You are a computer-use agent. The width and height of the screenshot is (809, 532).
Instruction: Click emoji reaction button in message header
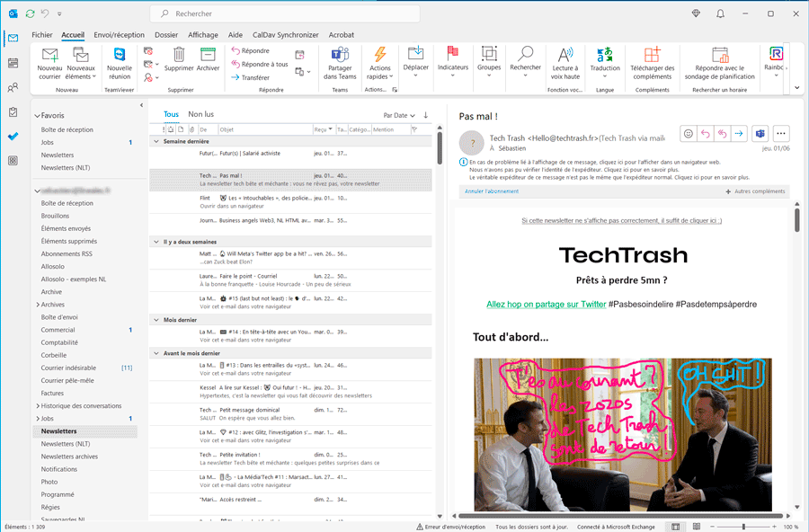[x=689, y=134]
